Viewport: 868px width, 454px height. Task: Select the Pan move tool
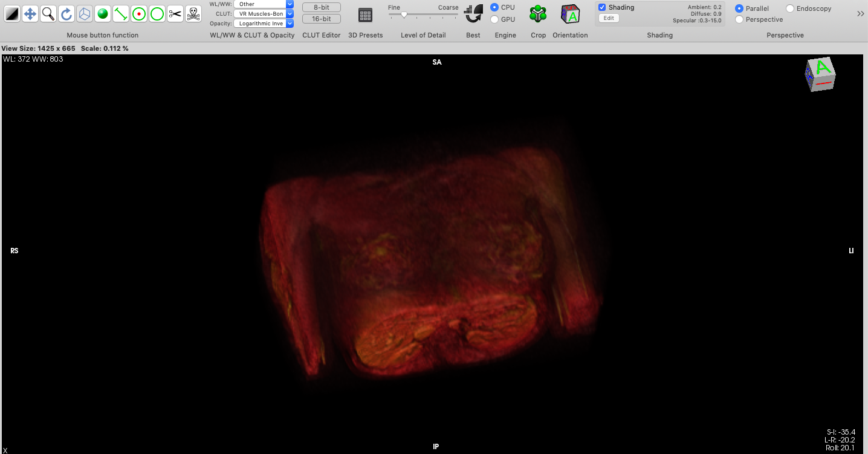30,14
